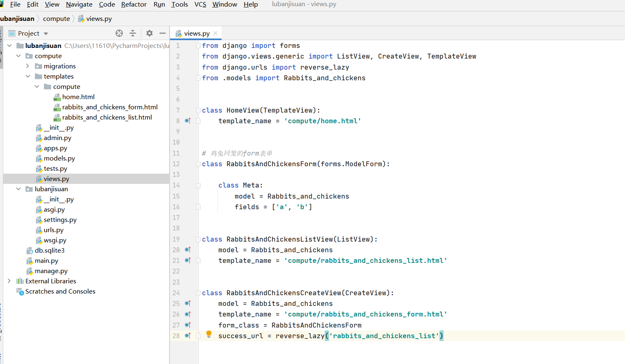The image size is (625, 364).
Task: Click the Collapse All icon in Project panel
Action: (133, 33)
